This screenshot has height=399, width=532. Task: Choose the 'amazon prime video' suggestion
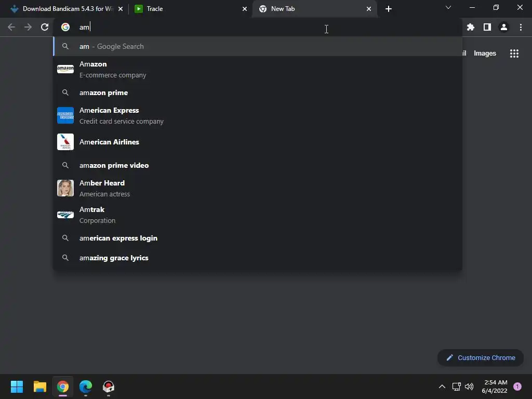click(x=258, y=165)
